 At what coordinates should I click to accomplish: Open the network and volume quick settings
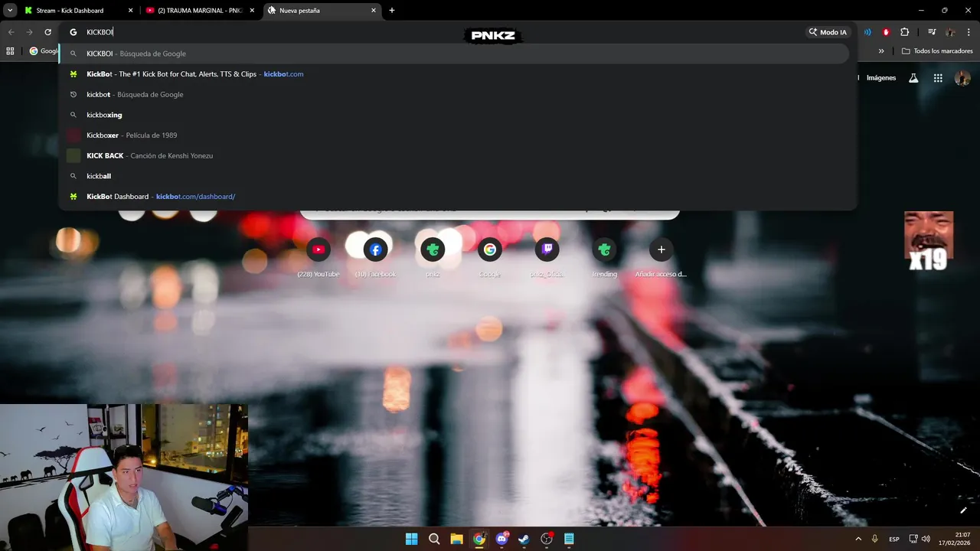coord(920,539)
